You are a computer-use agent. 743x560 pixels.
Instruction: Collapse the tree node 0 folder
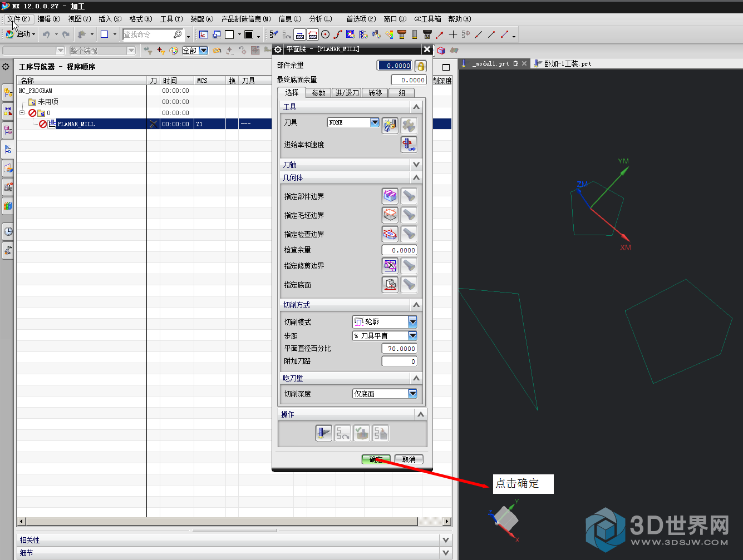(22, 113)
